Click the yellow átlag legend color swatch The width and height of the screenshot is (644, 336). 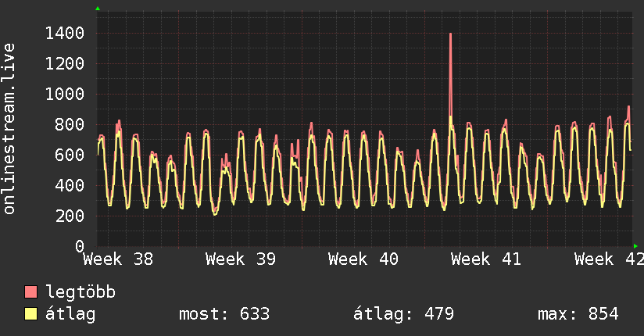coord(30,314)
